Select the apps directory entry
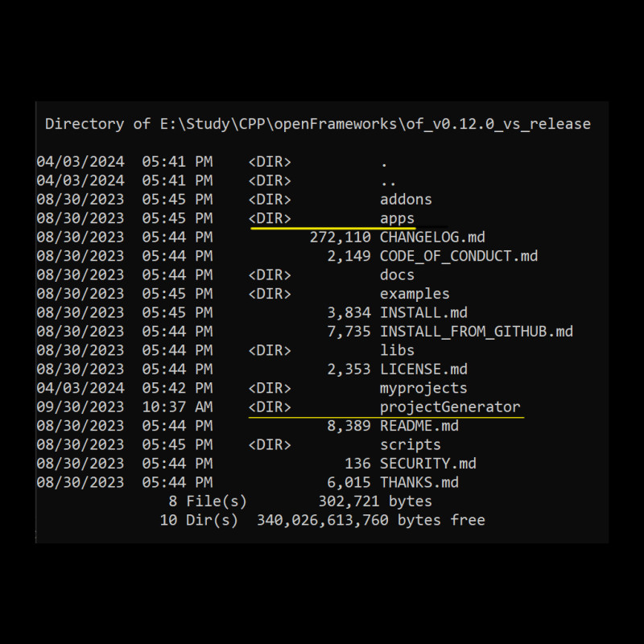This screenshot has height=644, width=644. (397, 219)
